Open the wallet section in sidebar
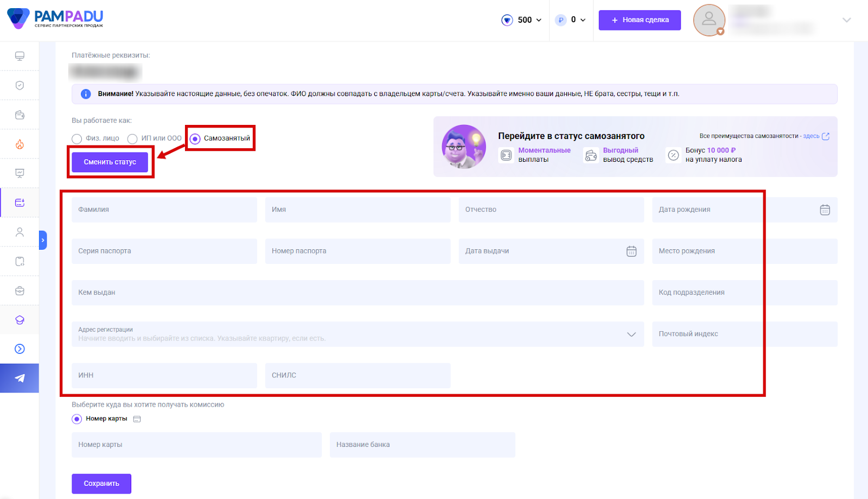Image resolution: width=868 pixels, height=499 pixels. pos(20,115)
